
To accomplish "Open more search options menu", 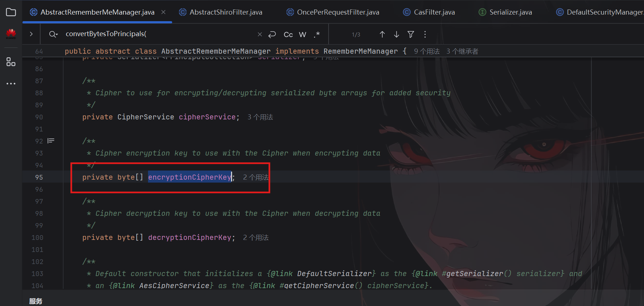I will point(425,34).
